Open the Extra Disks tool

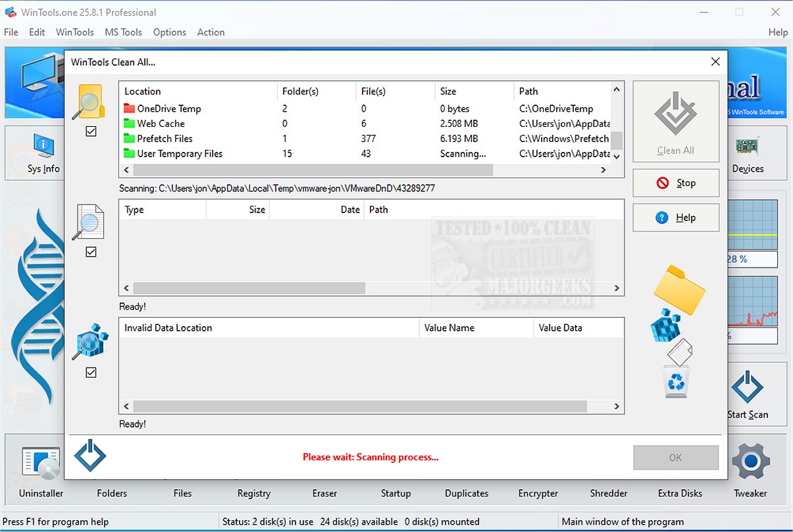[x=680, y=493]
